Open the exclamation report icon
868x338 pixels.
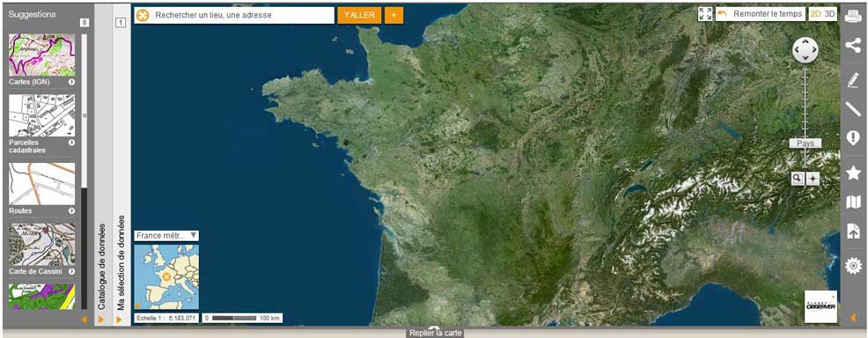853,137
